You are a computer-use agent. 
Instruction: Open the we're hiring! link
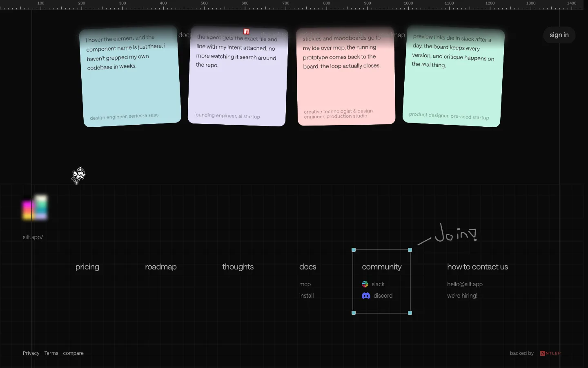coord(462,296)
